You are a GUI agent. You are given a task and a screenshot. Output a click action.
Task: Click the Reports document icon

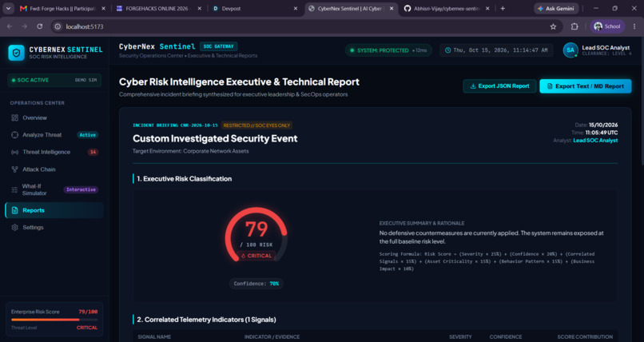tap(15, 210)
